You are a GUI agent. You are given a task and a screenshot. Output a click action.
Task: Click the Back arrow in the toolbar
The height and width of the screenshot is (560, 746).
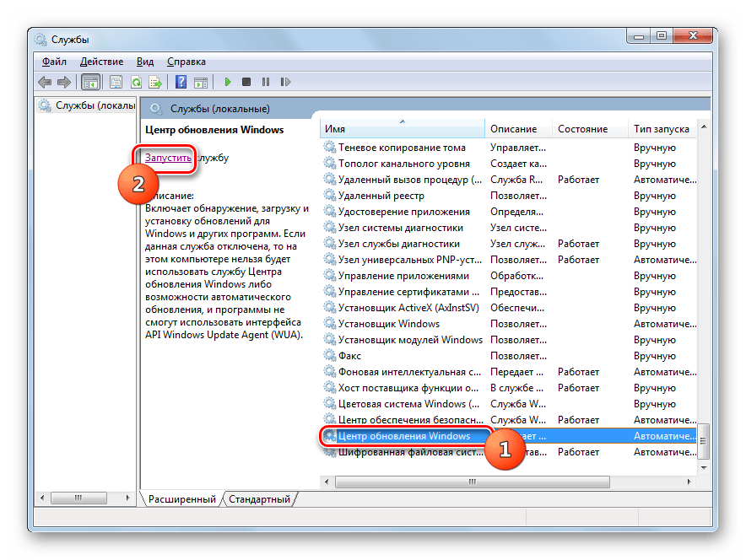point(45,82)
